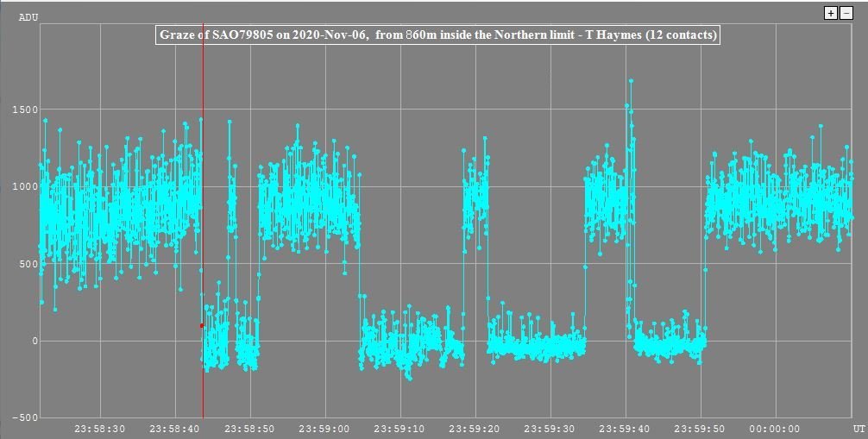Click the UT time axis label
Image resolution: width=868 pixels, height=439 pixels.
coord(859,428)
